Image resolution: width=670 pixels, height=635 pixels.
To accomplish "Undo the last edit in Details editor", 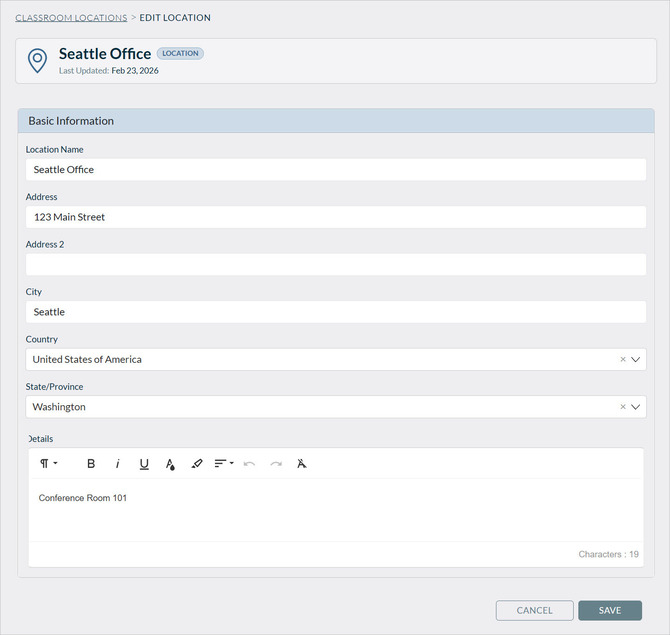I will point(249,464).
